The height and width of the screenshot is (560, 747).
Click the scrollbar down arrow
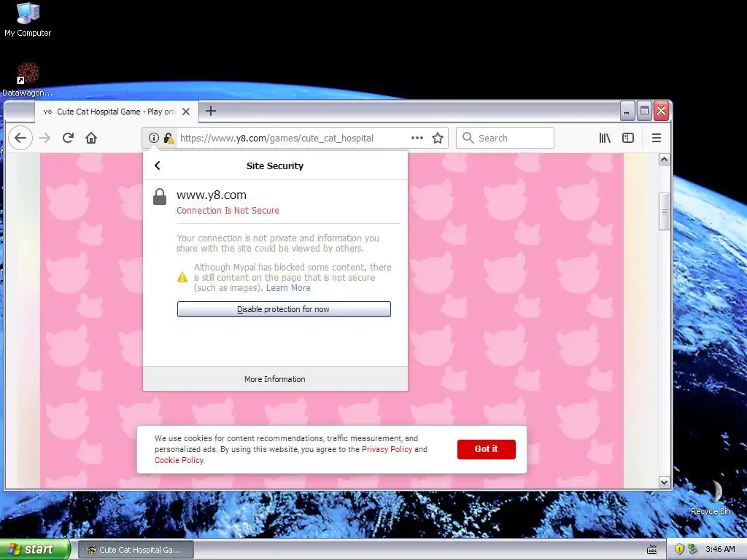point(664,483)
